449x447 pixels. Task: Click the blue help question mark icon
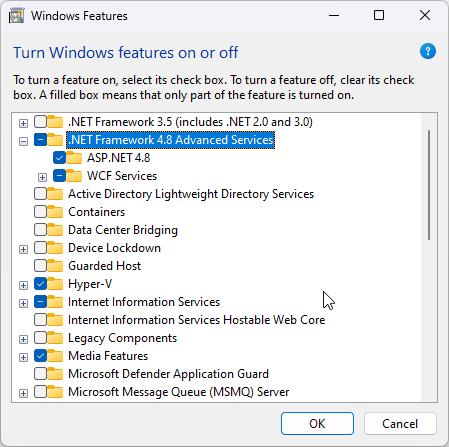(428, 51)
